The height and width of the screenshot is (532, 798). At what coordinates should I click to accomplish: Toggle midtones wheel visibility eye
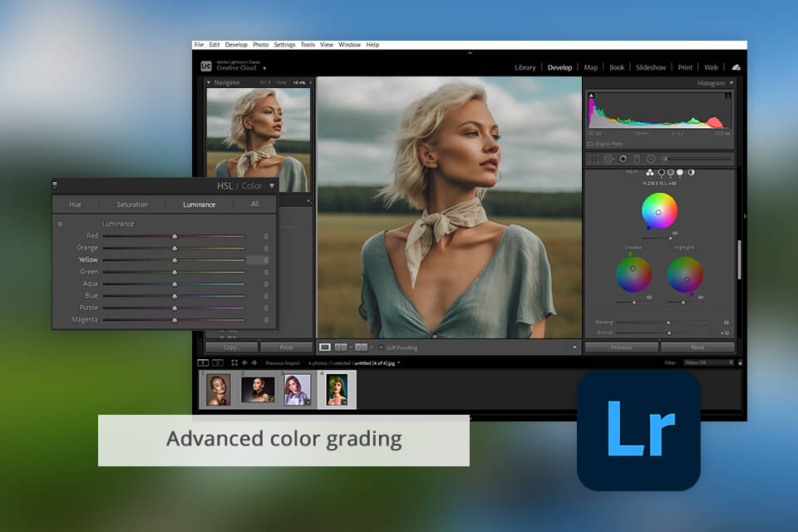coord(675,233)
